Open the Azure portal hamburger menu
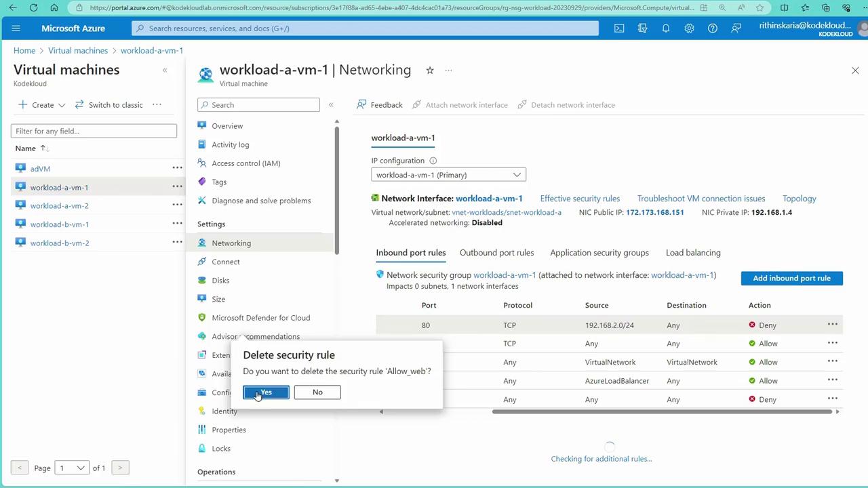 [16, 28]
